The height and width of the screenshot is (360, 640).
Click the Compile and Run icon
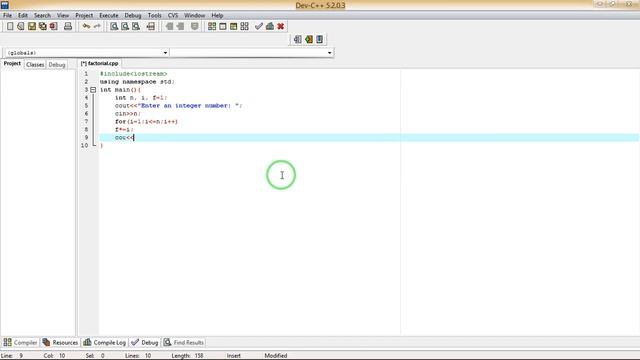click(233, 27)
